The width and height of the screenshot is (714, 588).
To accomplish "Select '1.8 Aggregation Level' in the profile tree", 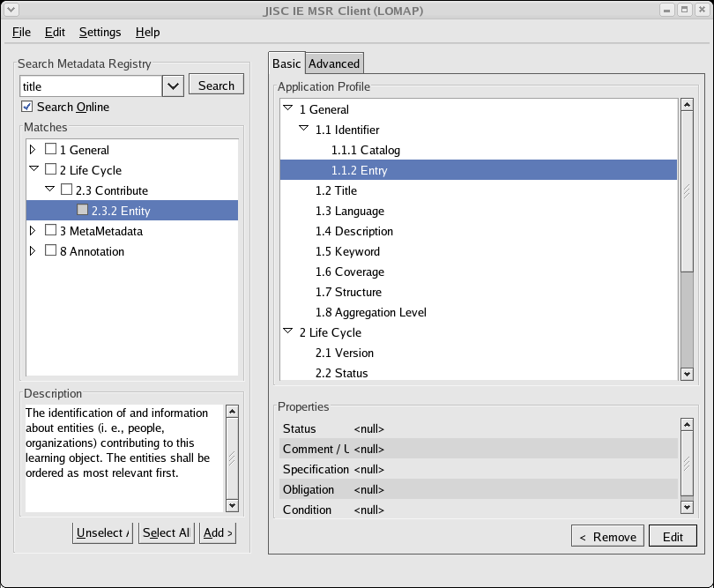I will 479,312.
